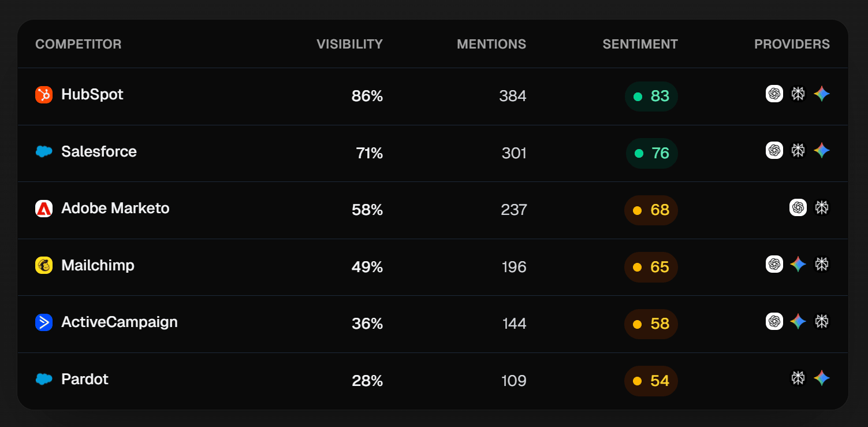Viewport: 868px width, 427px height.
Task: Click the Providers column header
Action: [x=792, y=44]
